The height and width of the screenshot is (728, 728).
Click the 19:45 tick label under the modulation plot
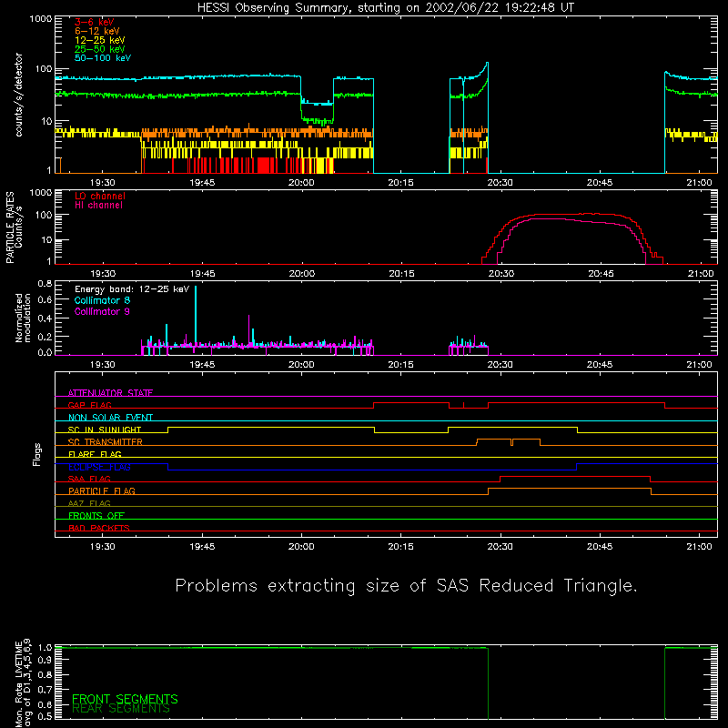pyautogui.click(x=202, y=365)
